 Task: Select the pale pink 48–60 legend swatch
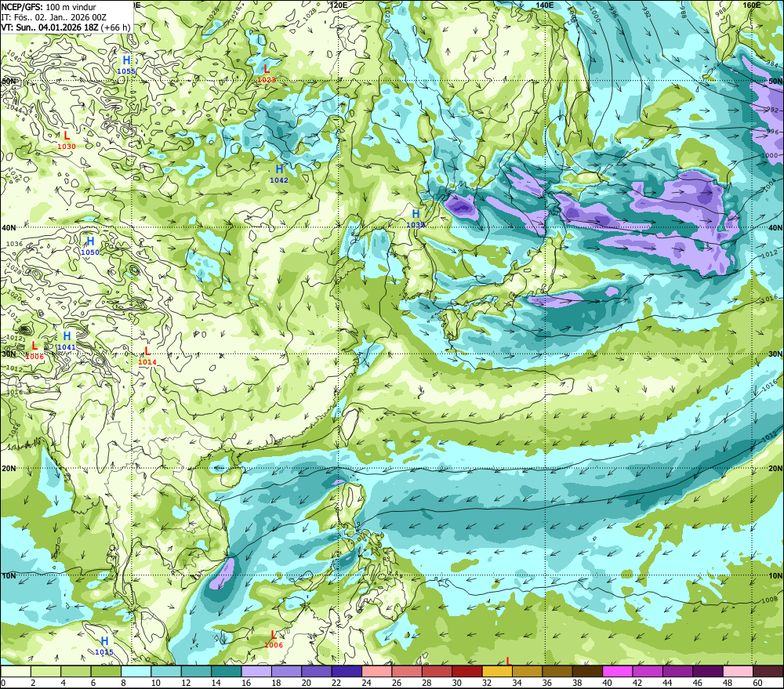738,672
